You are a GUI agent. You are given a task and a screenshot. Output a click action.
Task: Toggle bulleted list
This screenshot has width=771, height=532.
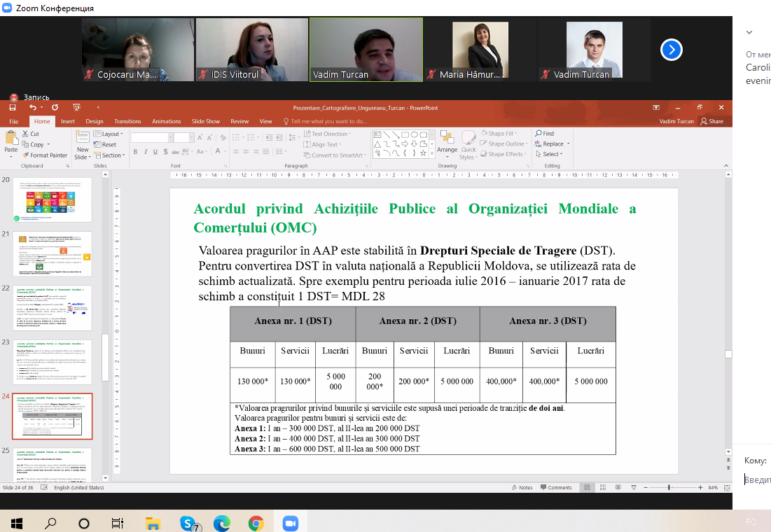[x=237, y=138]
